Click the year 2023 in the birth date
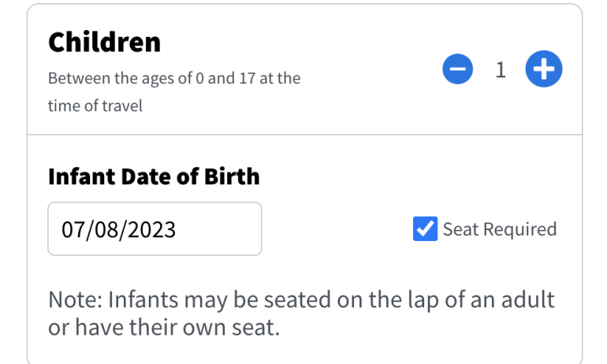 [x=151, y=230]
